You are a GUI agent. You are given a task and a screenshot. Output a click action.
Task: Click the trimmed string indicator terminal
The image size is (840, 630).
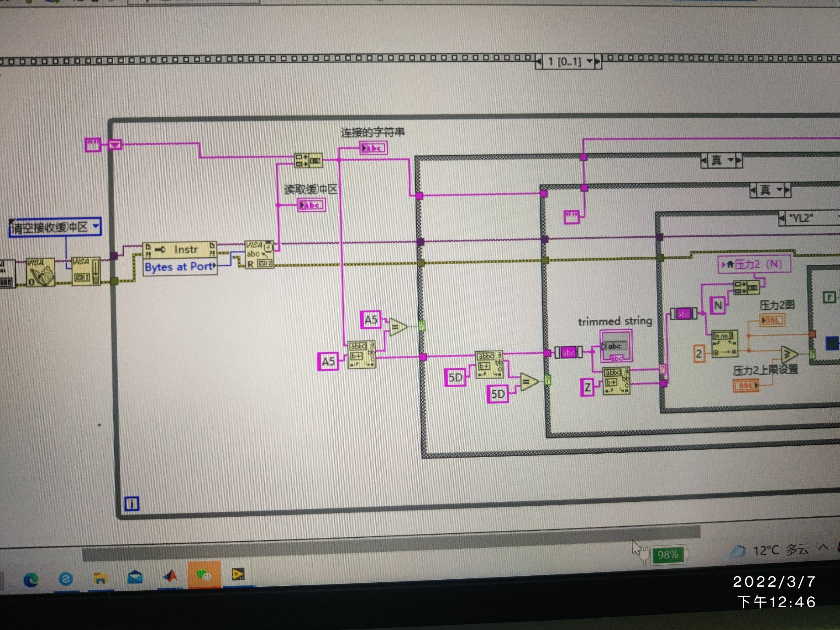[616, 346]
